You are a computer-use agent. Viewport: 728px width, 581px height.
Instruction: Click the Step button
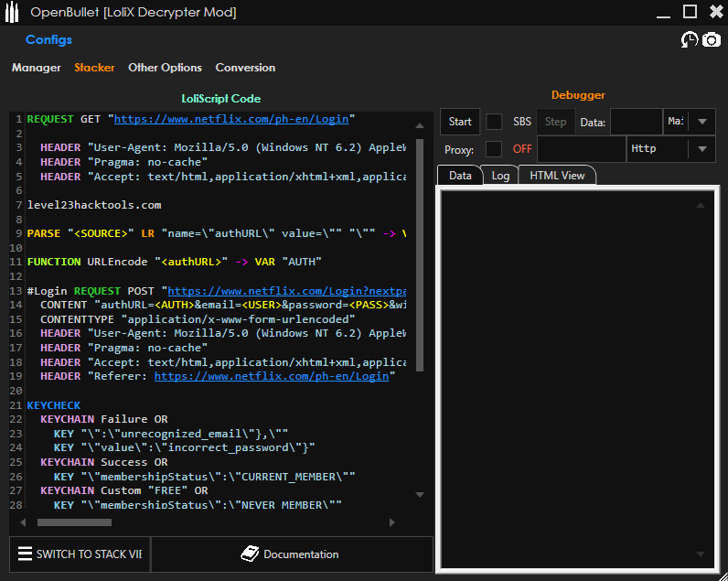pos(555,122)
